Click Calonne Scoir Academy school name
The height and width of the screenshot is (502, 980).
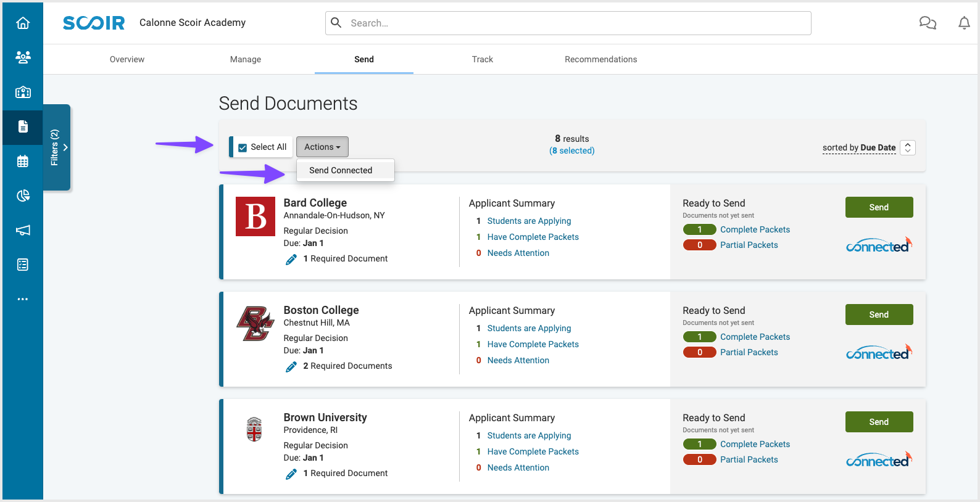[193, 22]
